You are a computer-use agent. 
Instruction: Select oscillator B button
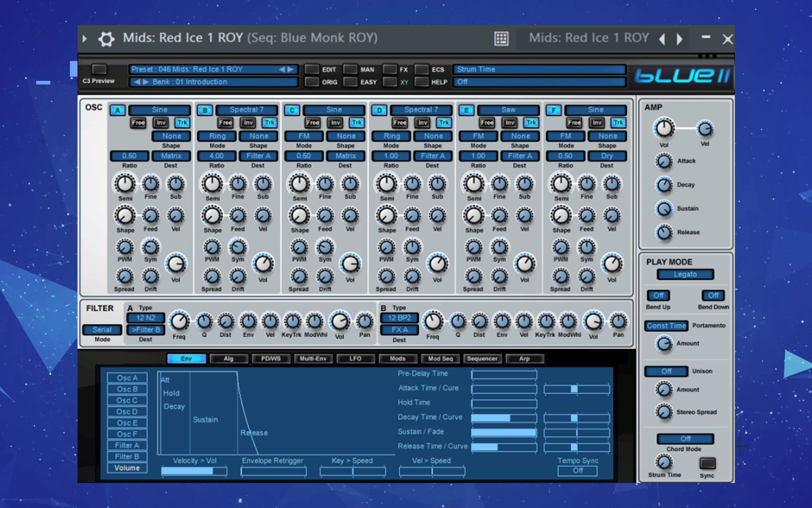(205, 110)
